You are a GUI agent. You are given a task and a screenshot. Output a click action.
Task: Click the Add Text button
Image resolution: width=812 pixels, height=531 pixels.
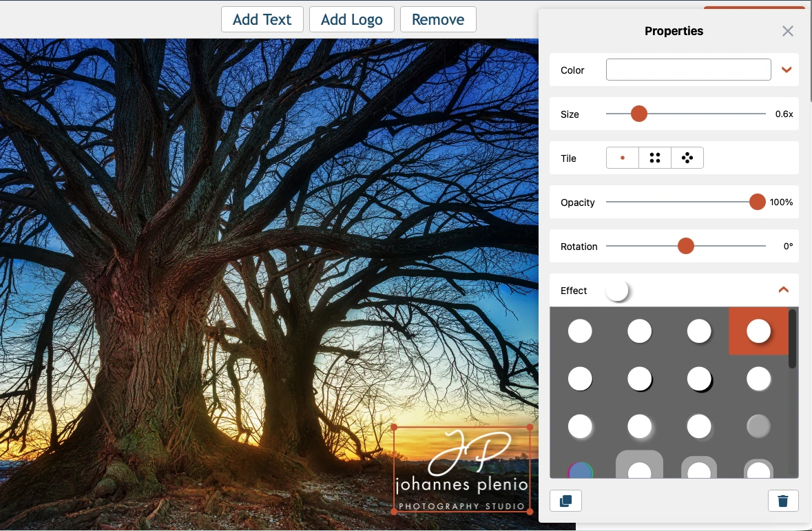(x=262, y=19)
